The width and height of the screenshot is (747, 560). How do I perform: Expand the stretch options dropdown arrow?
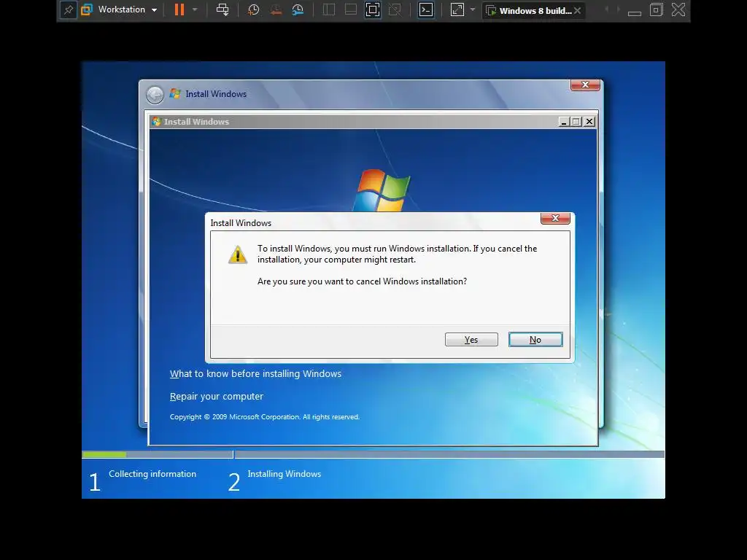(473, 9)
